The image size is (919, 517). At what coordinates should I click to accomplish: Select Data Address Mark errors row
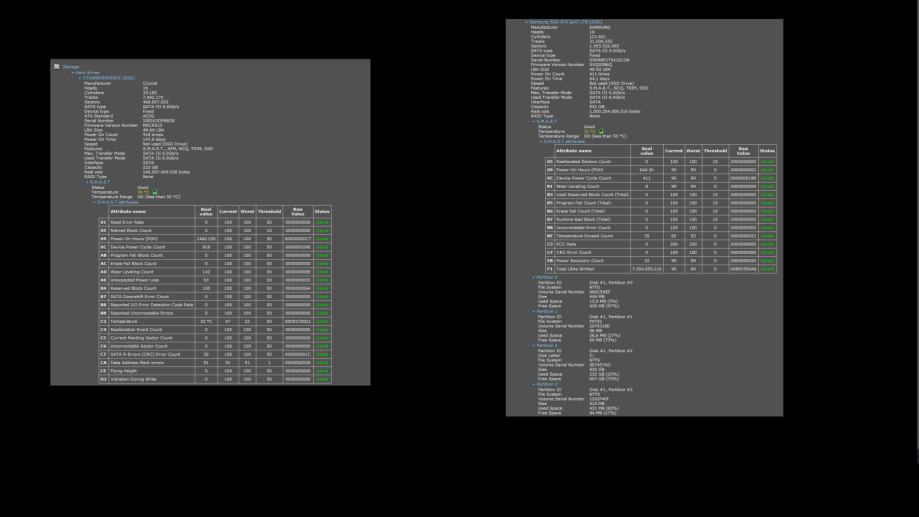(215, 363)
